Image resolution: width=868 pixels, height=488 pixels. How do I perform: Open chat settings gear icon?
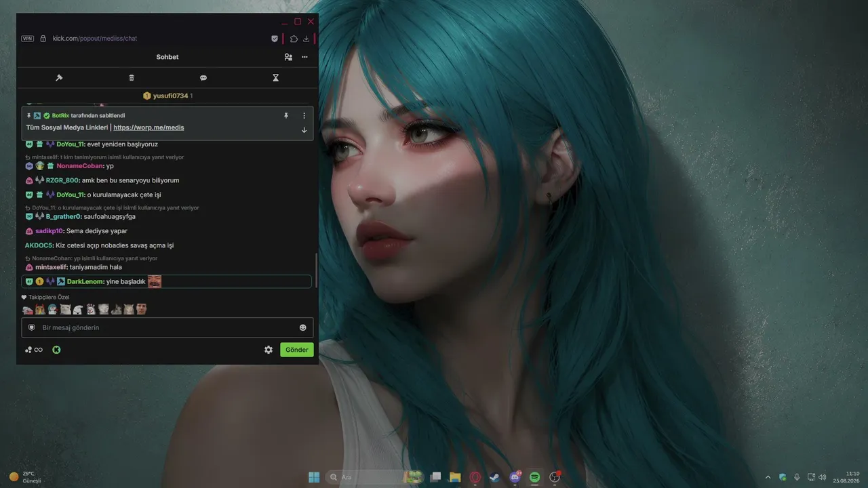pos(269,350)
